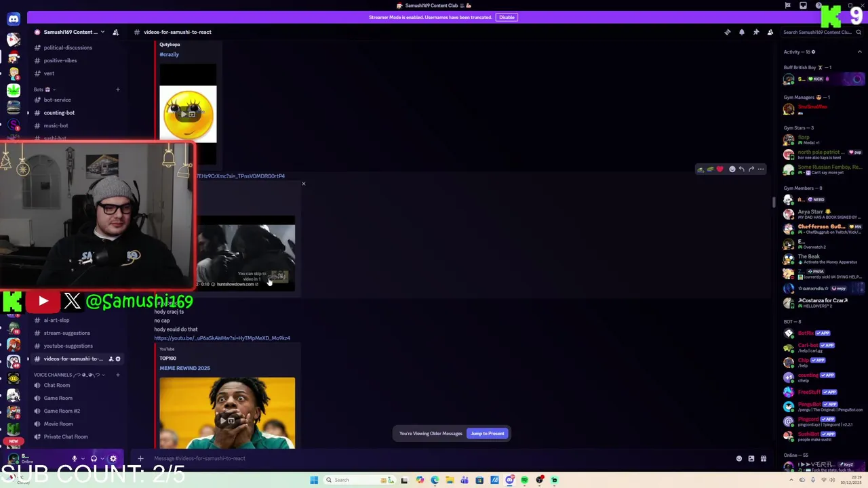
Task: Open notification settings bell icon
Action: (741, 32)
